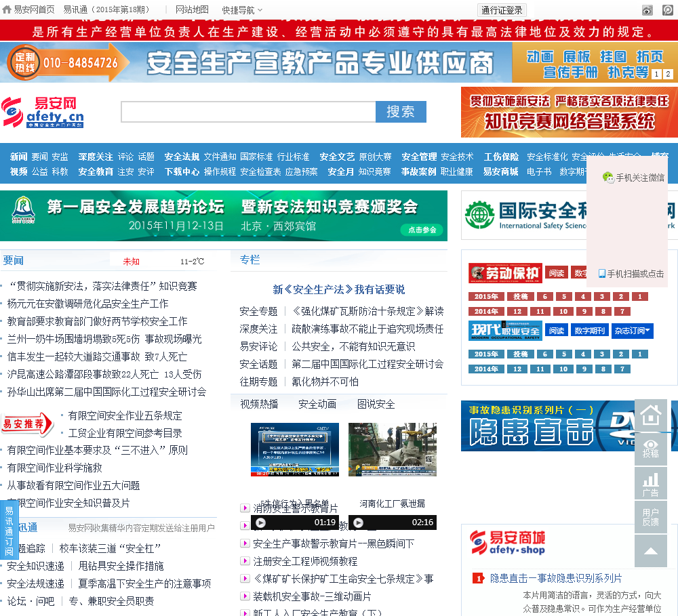Play the 01:19 video with play icon
This screenshot has height=616, width=678.
pos(260,522)
